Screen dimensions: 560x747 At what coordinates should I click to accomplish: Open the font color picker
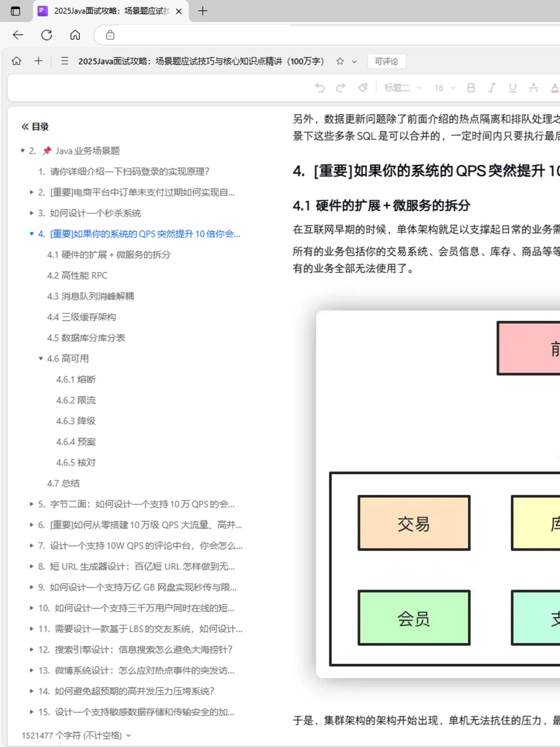point(554,88)
